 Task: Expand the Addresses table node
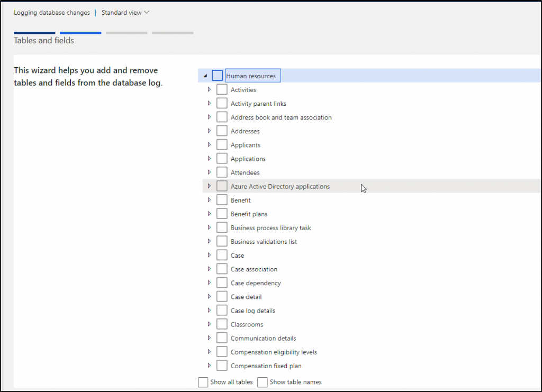(x=209, y=131)
